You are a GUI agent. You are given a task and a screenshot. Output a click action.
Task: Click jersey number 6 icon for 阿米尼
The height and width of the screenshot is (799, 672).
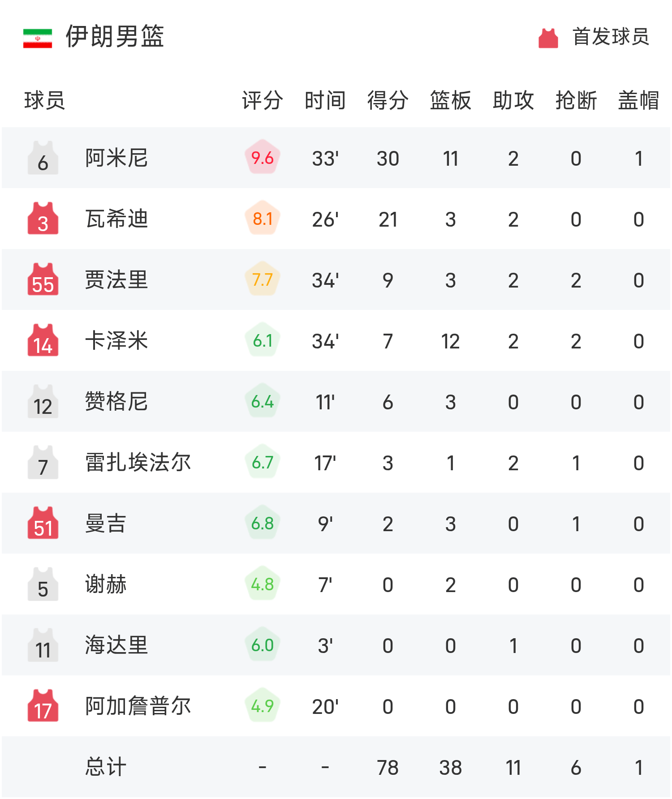click(43, 158)
